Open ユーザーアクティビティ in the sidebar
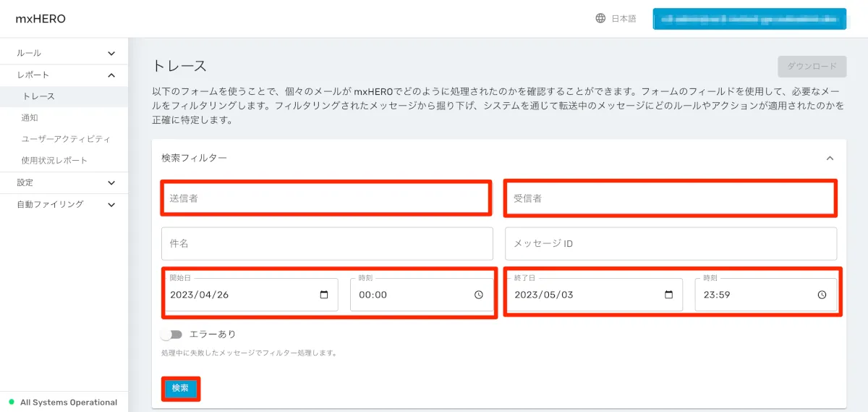 (64, 138)
